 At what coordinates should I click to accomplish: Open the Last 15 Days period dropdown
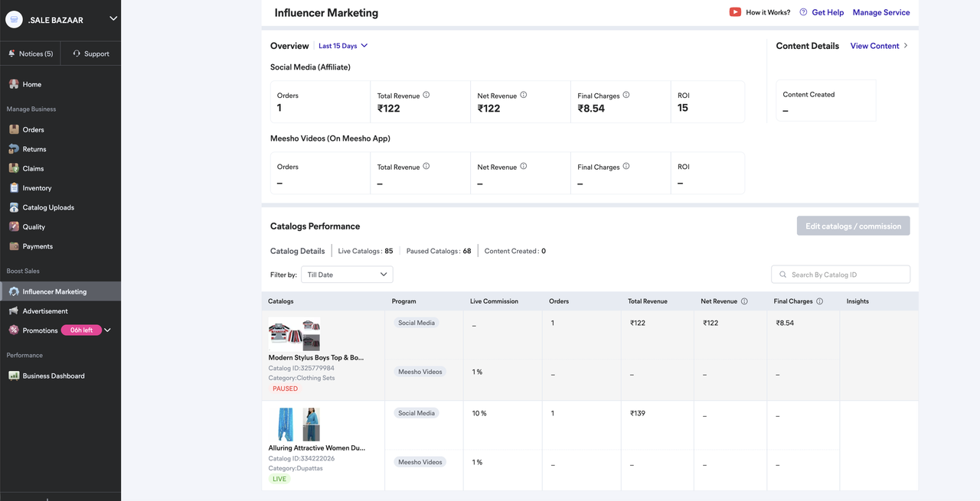coord(343,46)
